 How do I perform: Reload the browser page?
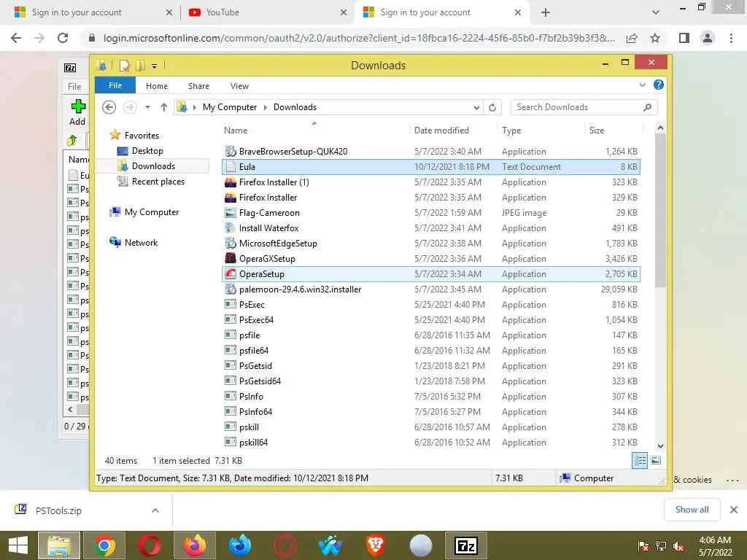[63, 38]
